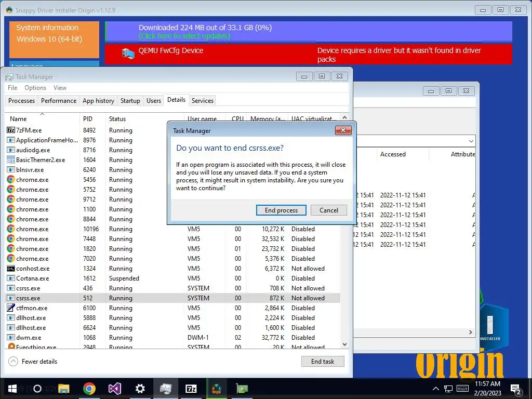Select the Cortana.exe process icon
The image size is (532, 399).
point(11,278)
